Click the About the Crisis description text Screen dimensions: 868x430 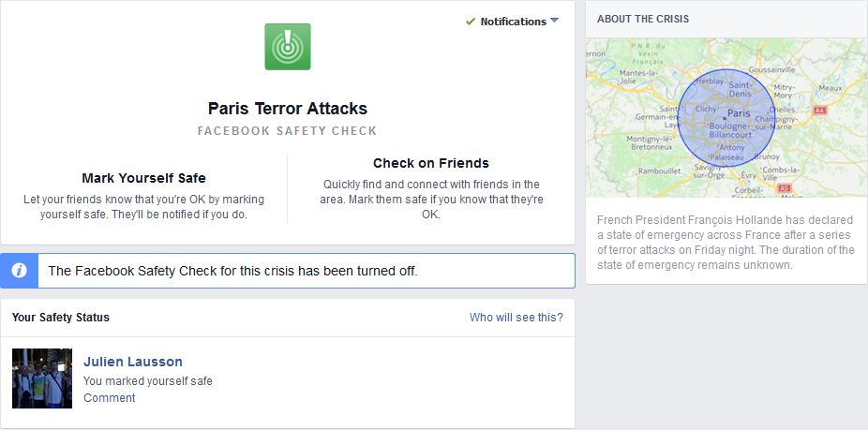coord(726,243)
